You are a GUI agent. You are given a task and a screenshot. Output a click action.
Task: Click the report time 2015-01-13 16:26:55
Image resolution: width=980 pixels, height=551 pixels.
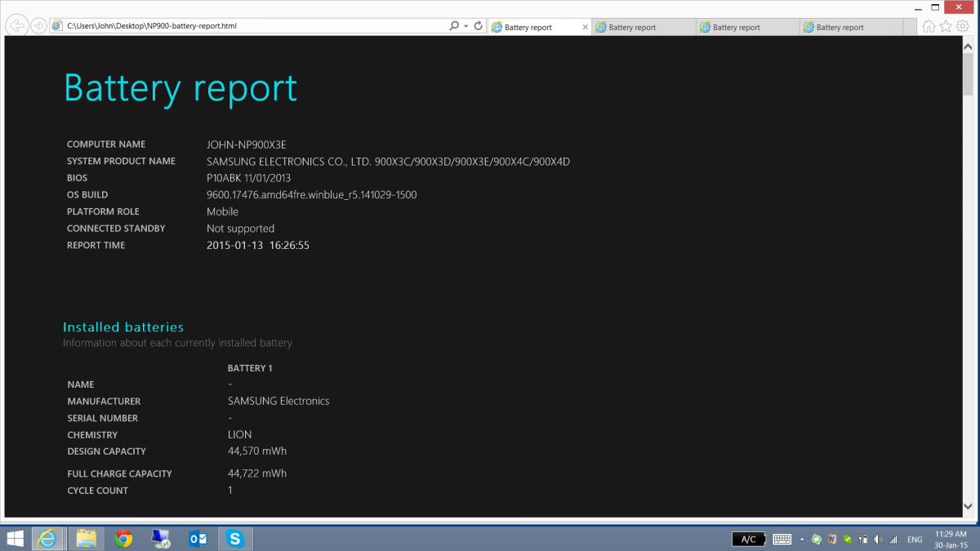coord(258,246)
